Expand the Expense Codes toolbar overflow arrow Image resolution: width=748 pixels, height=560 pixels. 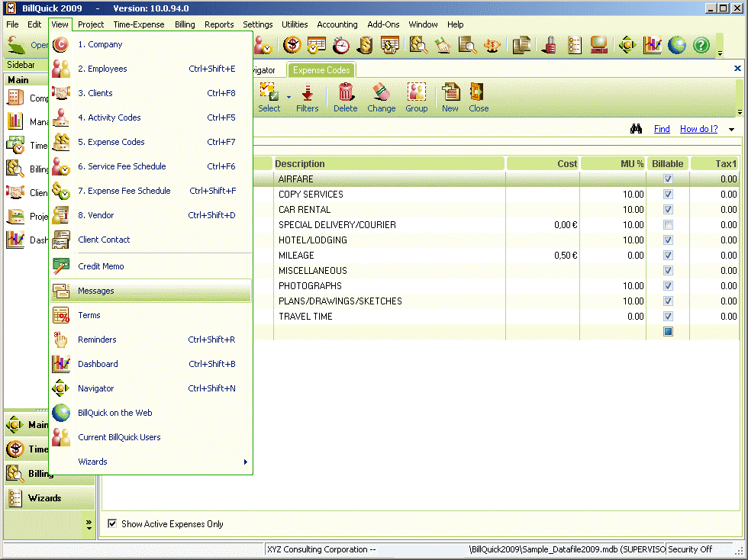click(740, 113)
